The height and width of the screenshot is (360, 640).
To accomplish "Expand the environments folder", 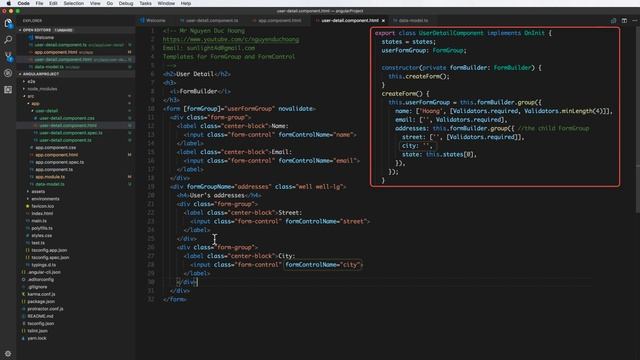I will coord(45,199).
